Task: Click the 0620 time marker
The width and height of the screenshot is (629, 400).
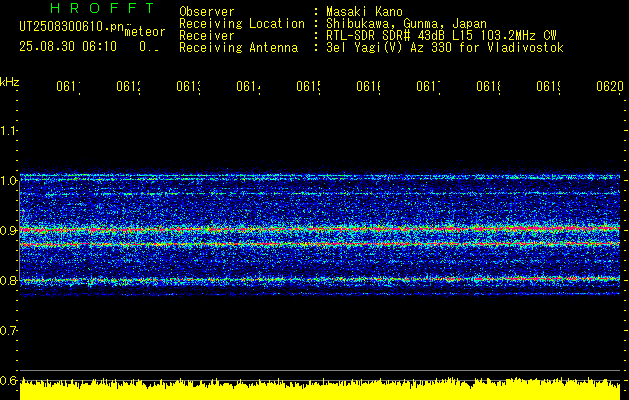Action: [x=609, y=86]
